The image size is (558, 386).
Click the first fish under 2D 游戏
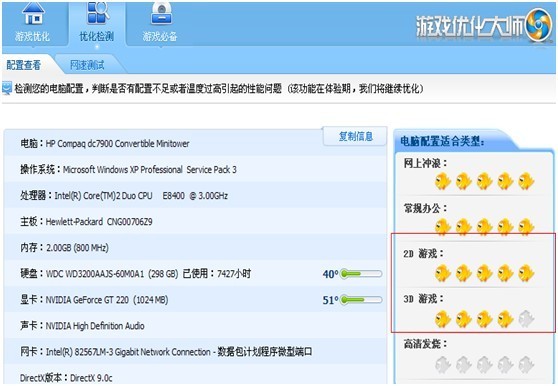[443, 273]
